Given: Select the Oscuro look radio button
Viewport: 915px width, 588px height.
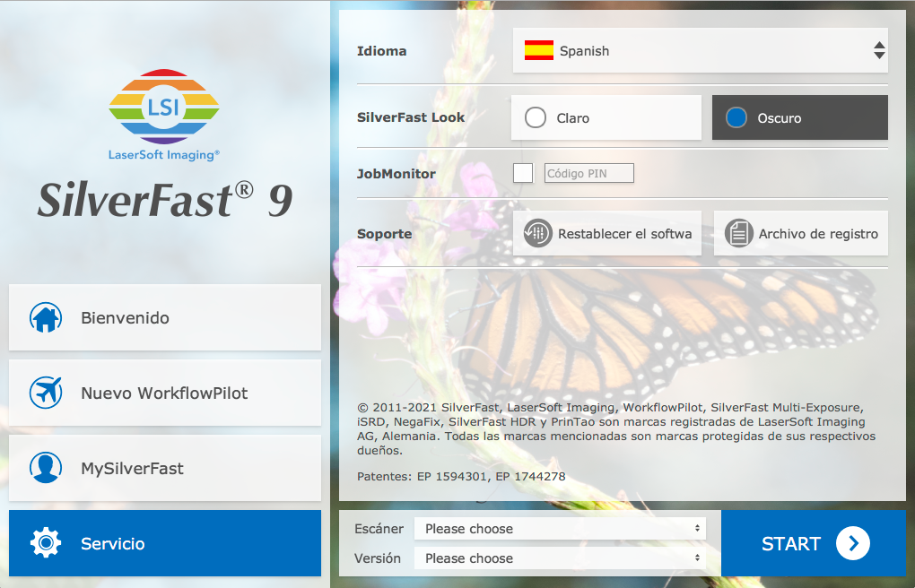Looking at the screenshot, I should pyautogui.click(x=736, y=117).
